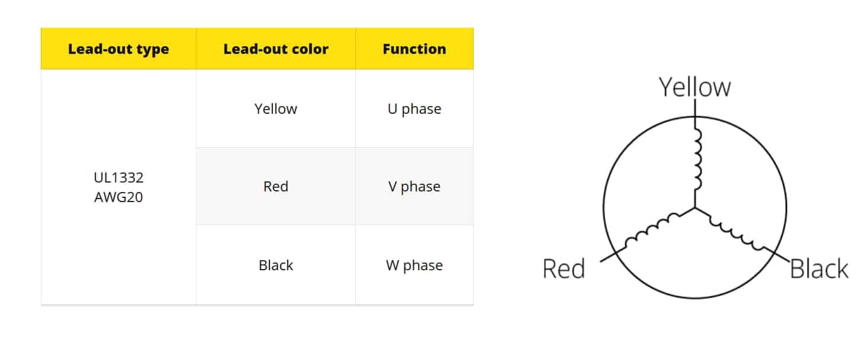Image resolution: width=868 pixels, height=339 pixels.
Task: Click the Lead-out color column header
Action: tap(276, 49)
